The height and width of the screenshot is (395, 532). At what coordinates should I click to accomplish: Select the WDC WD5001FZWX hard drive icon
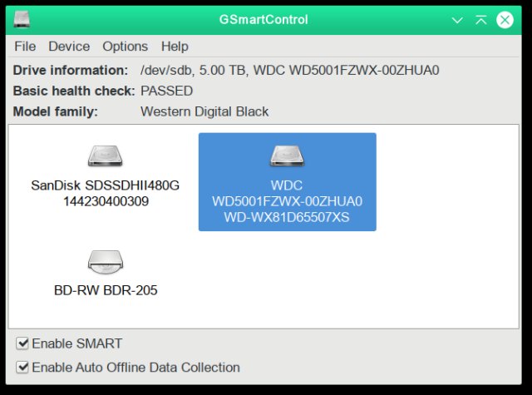(x=287, y=156)
